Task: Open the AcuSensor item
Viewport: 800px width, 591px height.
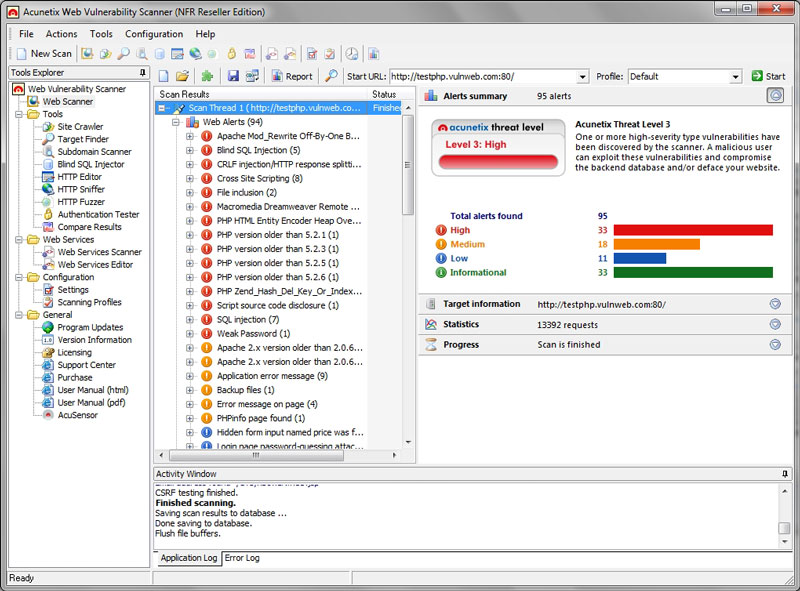Action: point(77,415)
